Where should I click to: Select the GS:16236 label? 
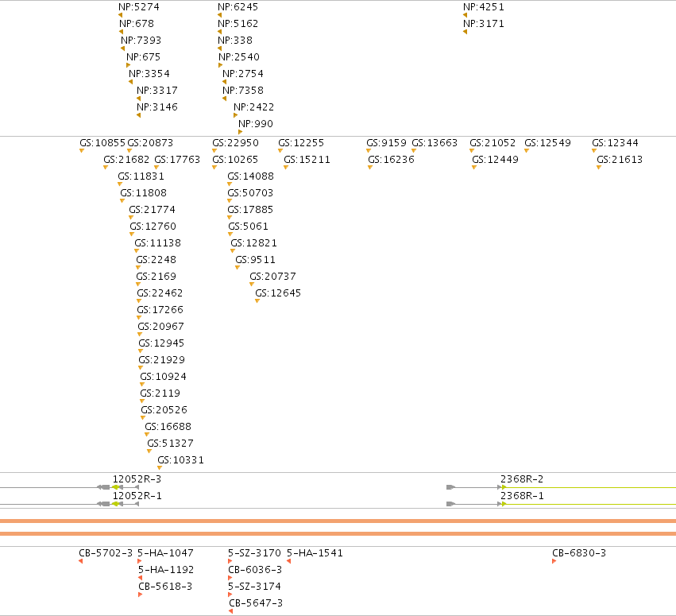click(391, 160)
